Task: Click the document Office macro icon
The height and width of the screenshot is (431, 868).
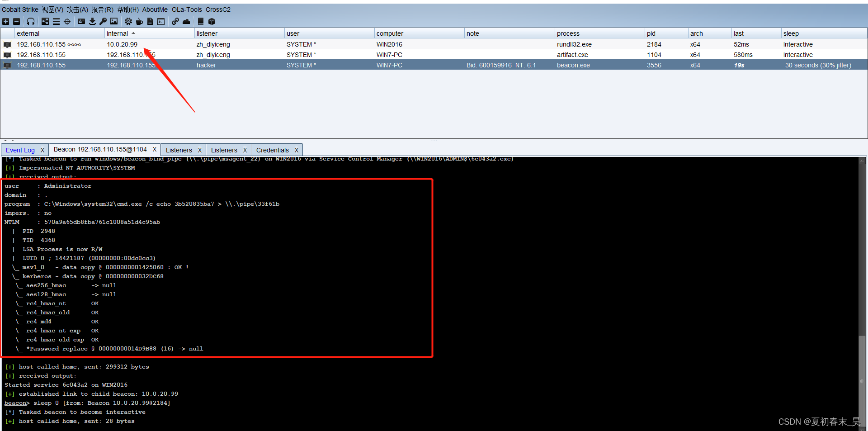Action: click(150, 21)
